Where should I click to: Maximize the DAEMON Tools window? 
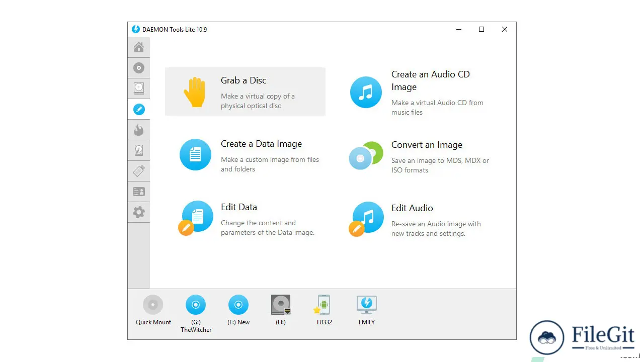481,29
